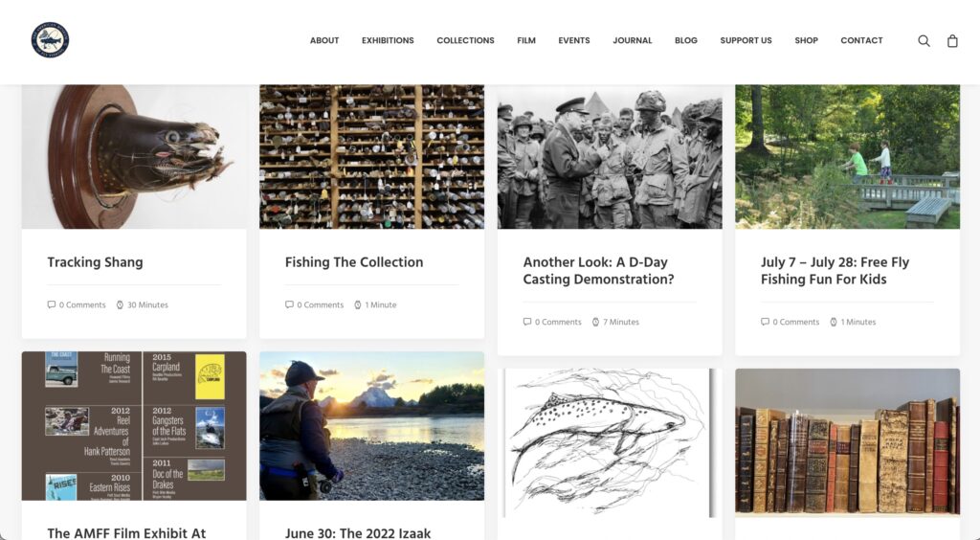Click comment icon under Free Fly Fishing post
This screenshot has height=540, width=980.
(765, 322)
